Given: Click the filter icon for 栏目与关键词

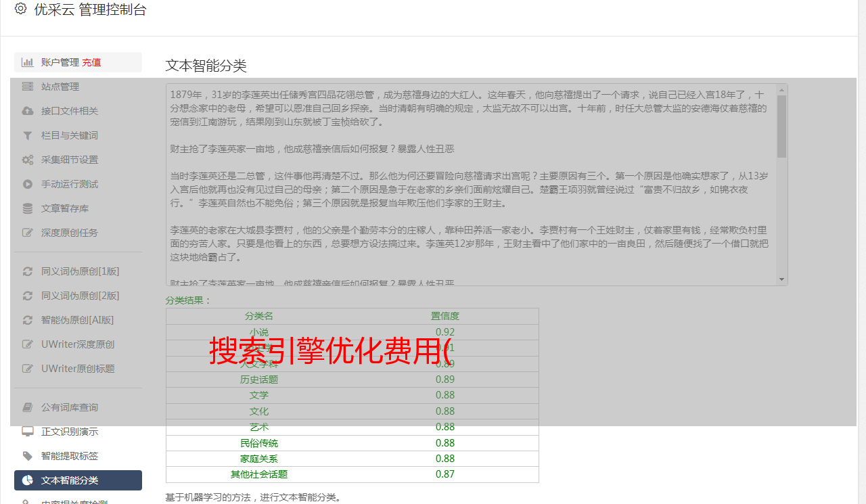Looking at the screenshot, I should (27, 135).
